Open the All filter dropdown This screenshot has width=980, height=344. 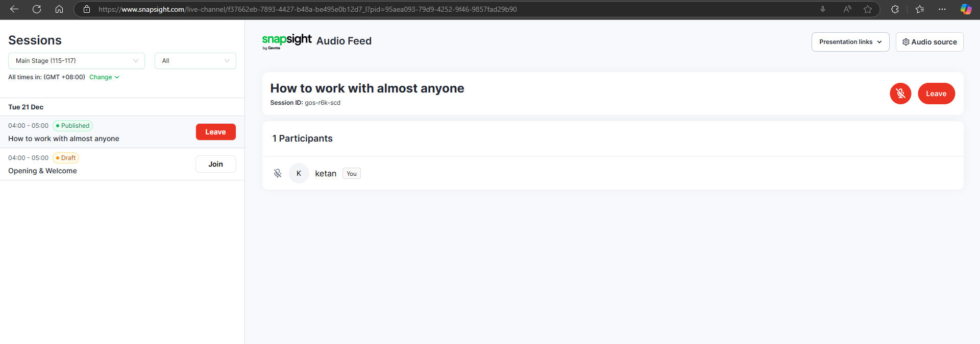click(195, 61)
